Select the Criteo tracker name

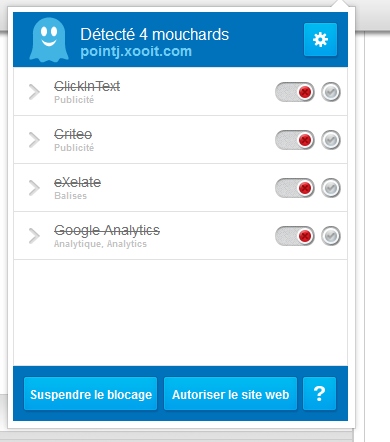pyautogui.click(x=73, y=134)
